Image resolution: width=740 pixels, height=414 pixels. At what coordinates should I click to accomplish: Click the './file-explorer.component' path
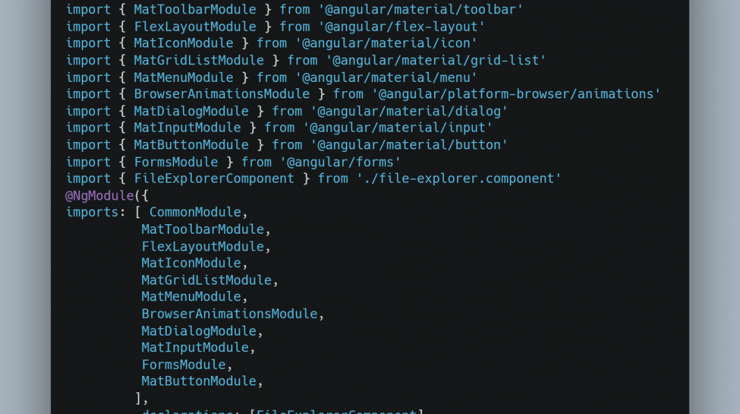coord(459,178)
